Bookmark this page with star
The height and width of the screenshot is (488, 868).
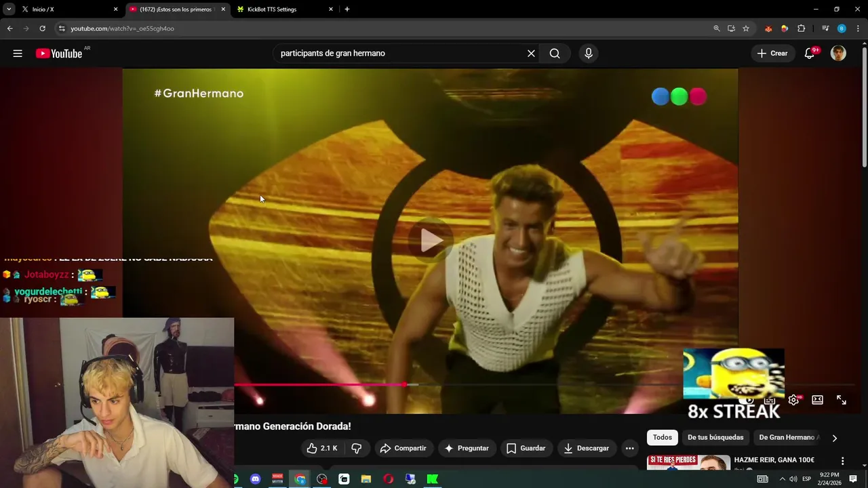[x=746, y=28]
